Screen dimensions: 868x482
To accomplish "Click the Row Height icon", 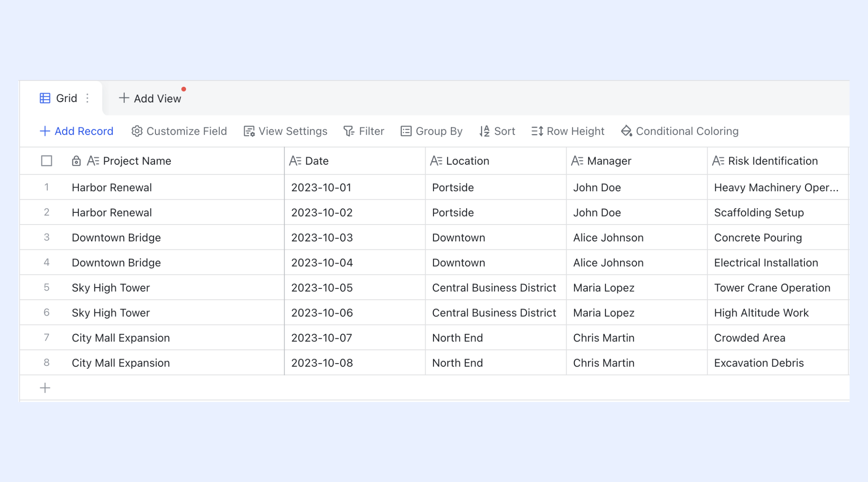I will click(537, 131).
